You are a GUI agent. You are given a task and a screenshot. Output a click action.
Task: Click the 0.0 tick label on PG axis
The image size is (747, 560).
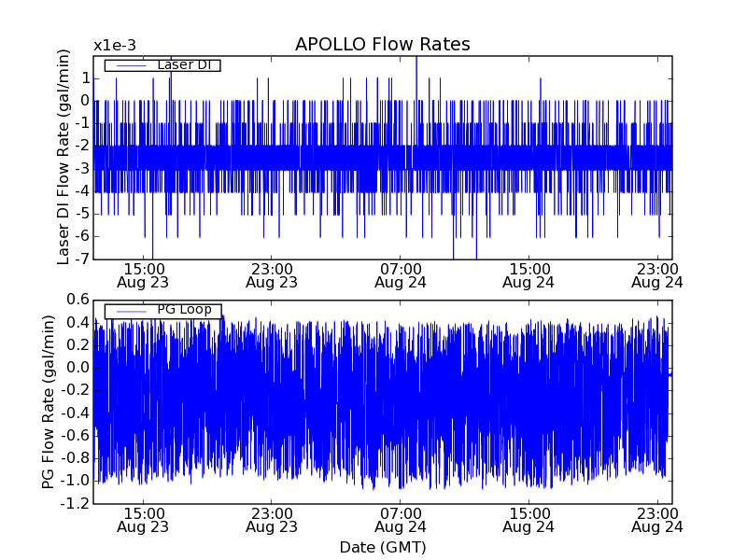[78, 368]
